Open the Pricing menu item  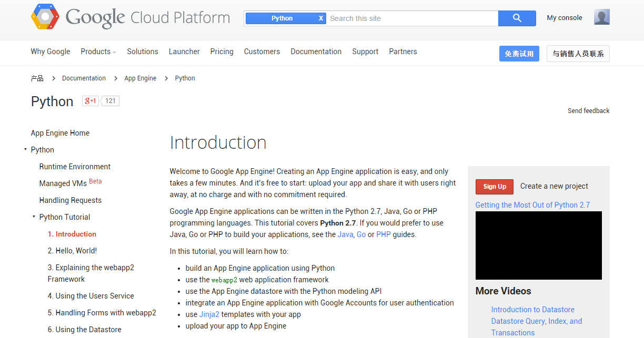point(222,52)
